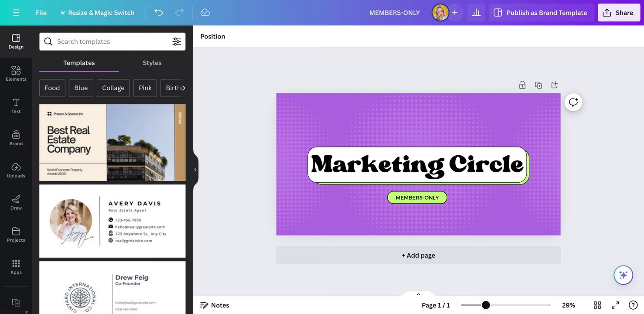644x314 pixels.
Task: Click the Page 1 / 1 indicator
Action: (x=436, y=305)
